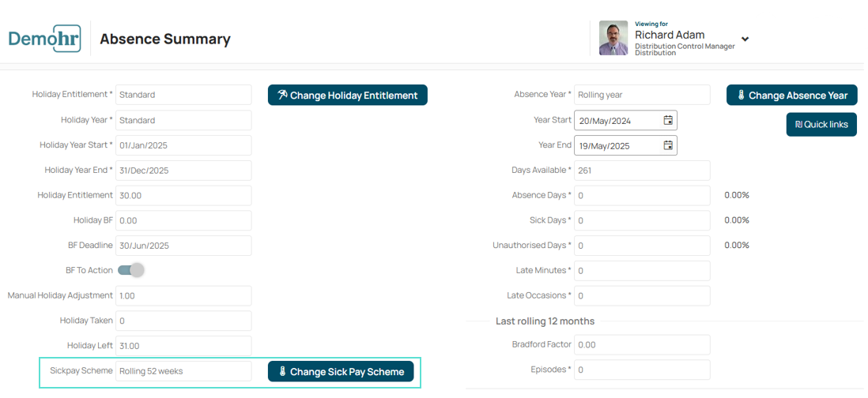Click the BF Deadline field
This screenshot has width=868, height=398.
tap(183, 246)
